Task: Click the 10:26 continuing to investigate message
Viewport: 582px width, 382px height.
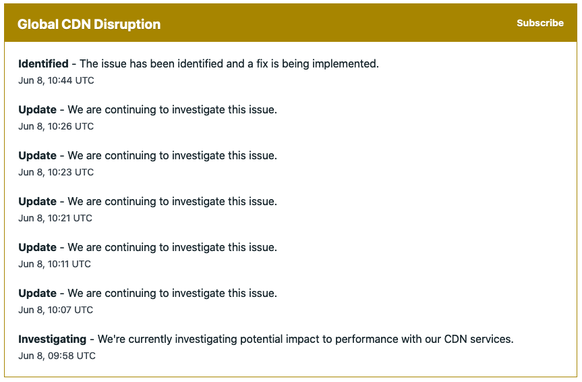Action: 172,110
